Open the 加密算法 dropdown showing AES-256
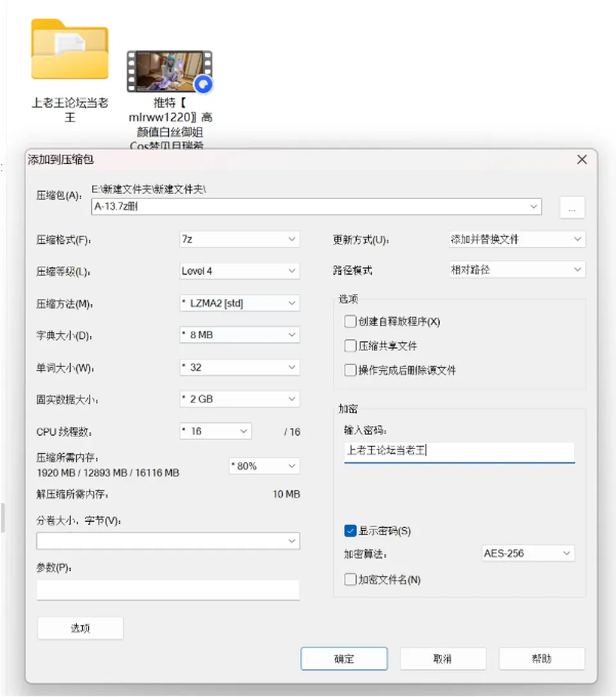The height and width of the screenshot is (697, 616). click(x=528, y=553)
